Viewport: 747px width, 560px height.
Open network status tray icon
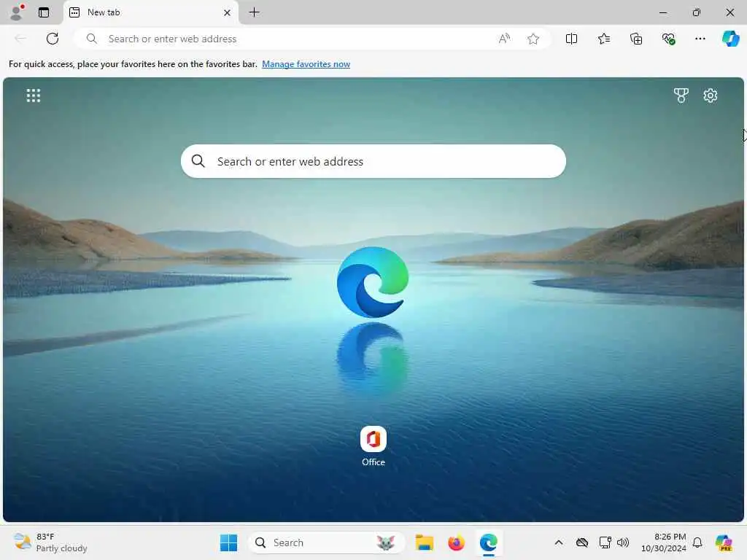605,542
